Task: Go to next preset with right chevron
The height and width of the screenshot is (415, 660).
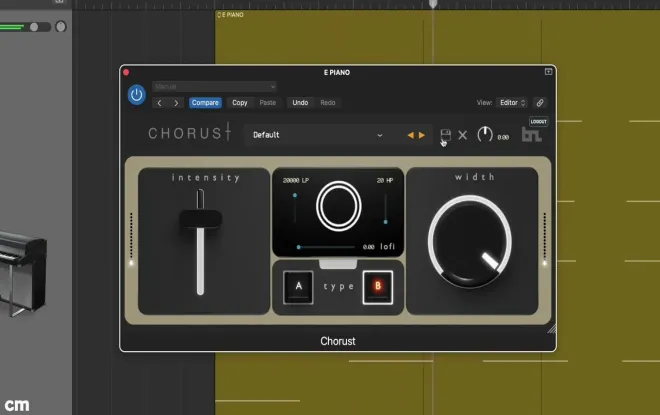Action: click(176, 103)
